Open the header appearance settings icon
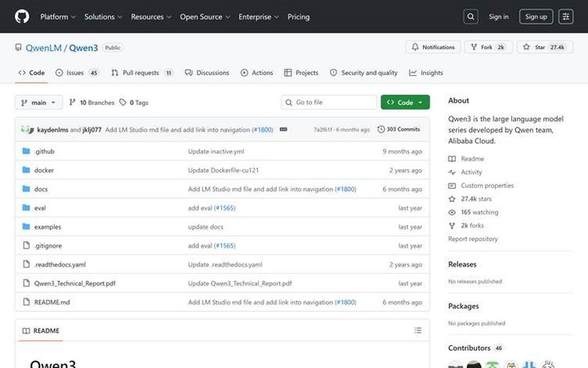Image resolution: width=588 pixels, height=368 pixels. pos(565,16)
